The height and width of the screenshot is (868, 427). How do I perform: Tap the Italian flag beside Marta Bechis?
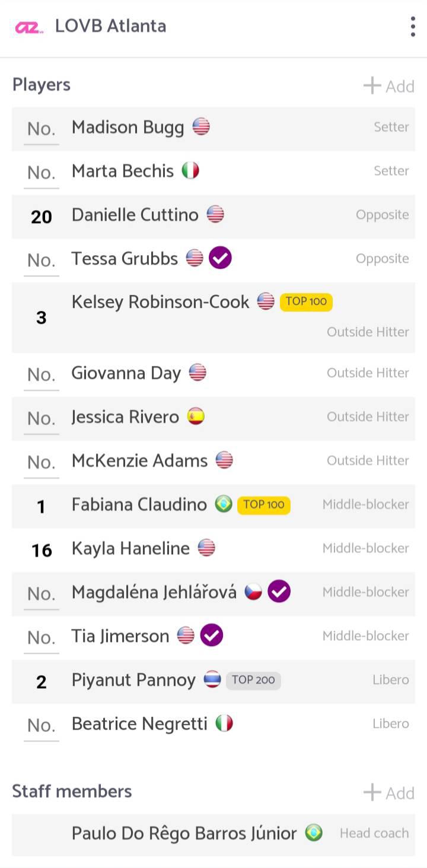190,171
